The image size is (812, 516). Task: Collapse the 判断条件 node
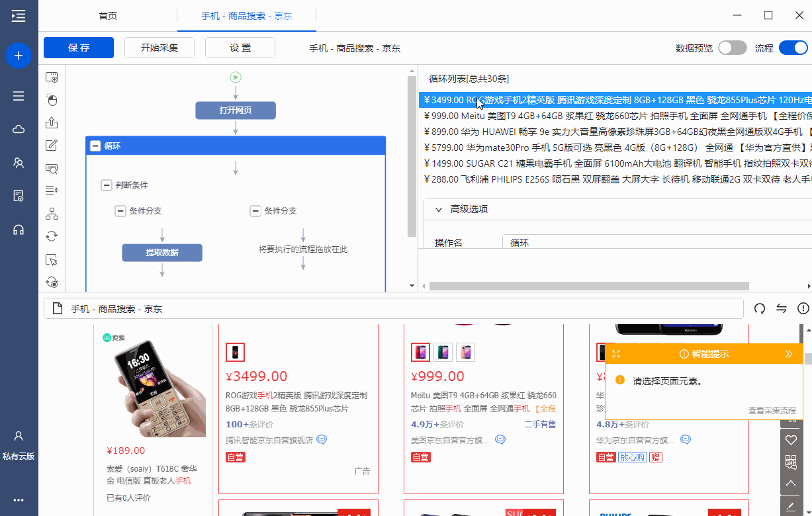click(106, 185)
